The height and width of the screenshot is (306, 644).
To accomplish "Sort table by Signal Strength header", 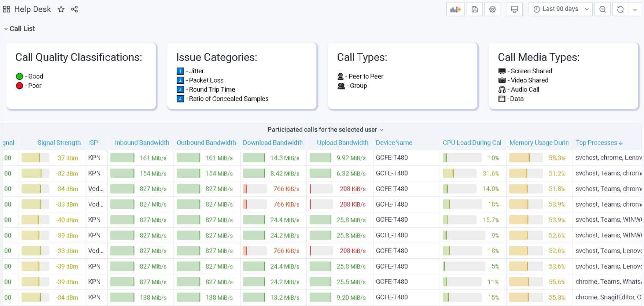I will [59, 143].
